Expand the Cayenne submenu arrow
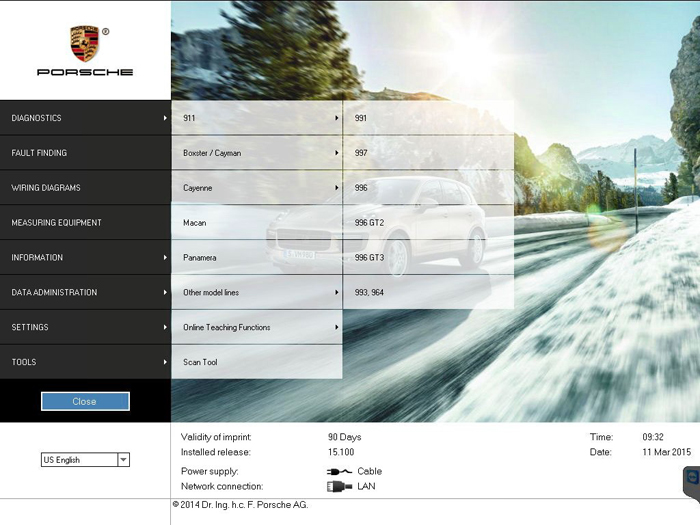The height and width of the screenshot is (525, 700). [337, 188]
